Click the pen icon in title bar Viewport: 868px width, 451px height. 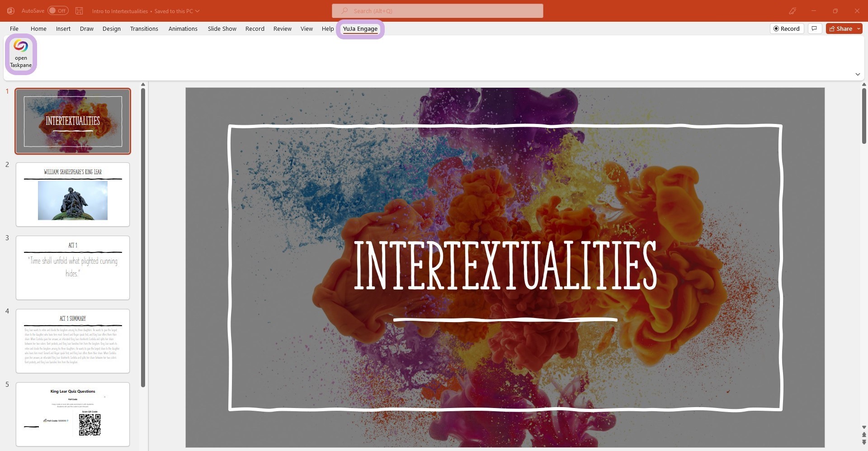793,11
